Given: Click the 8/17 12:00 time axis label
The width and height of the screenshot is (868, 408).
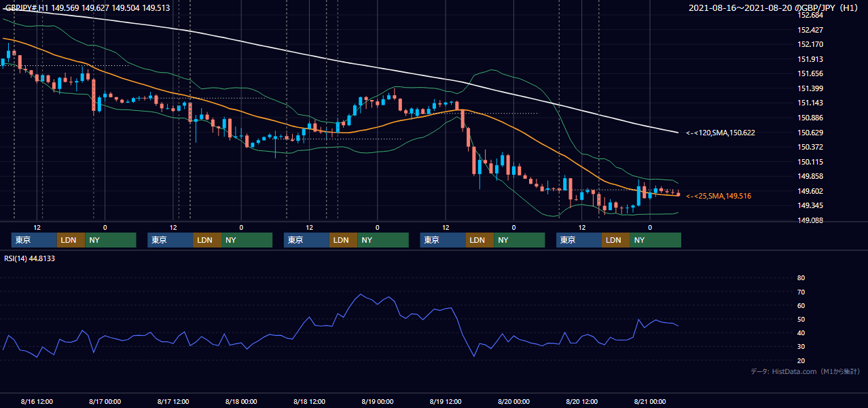Looking at the screenshot, I should (173, 401).
